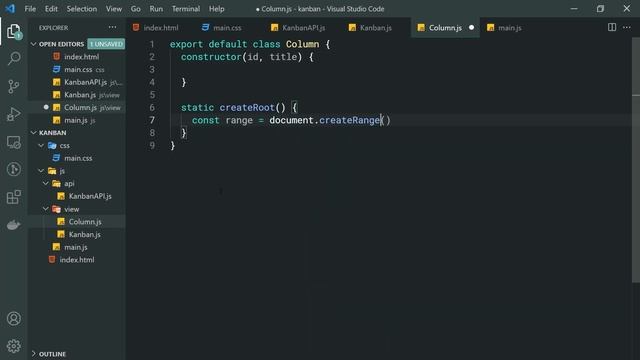Open the Search view in activity bar
The image size is (640, 360).
(13, 58)
